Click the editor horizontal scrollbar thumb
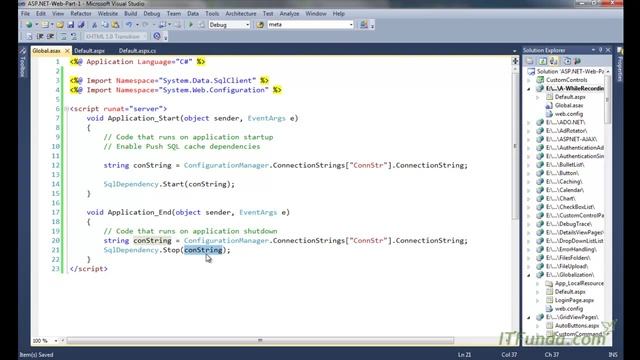This screenshot has height=360, width=640. [x=260, y=340]
